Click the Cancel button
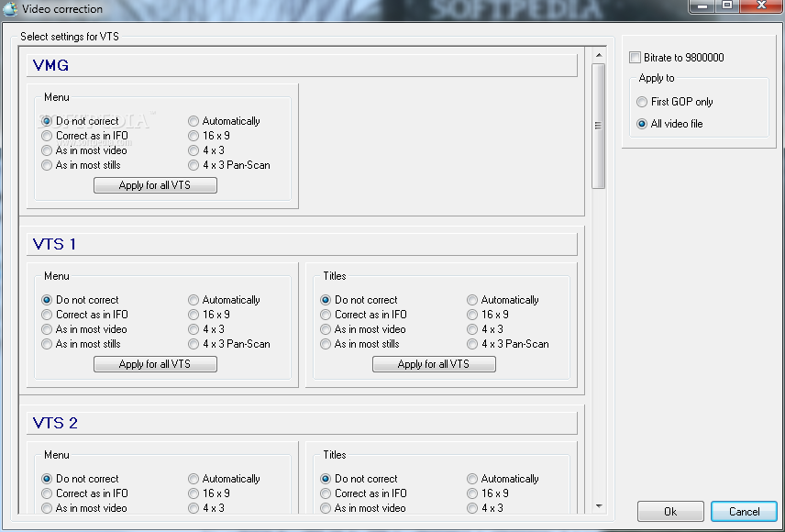 click(744, 512)
